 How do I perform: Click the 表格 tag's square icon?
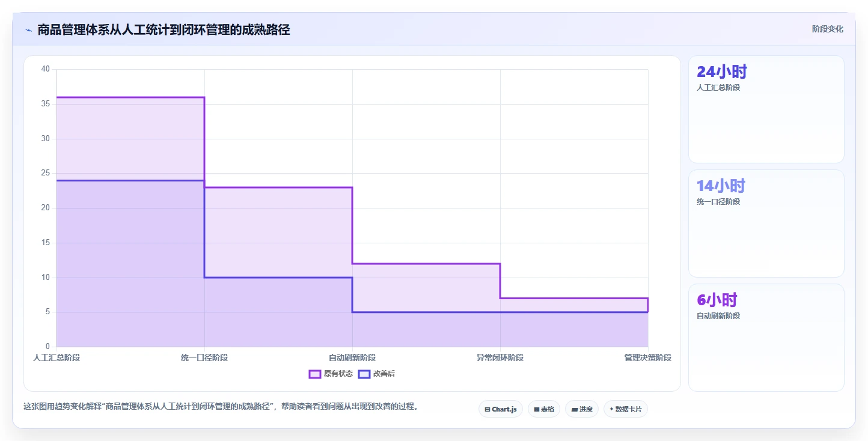coord(536,410)
